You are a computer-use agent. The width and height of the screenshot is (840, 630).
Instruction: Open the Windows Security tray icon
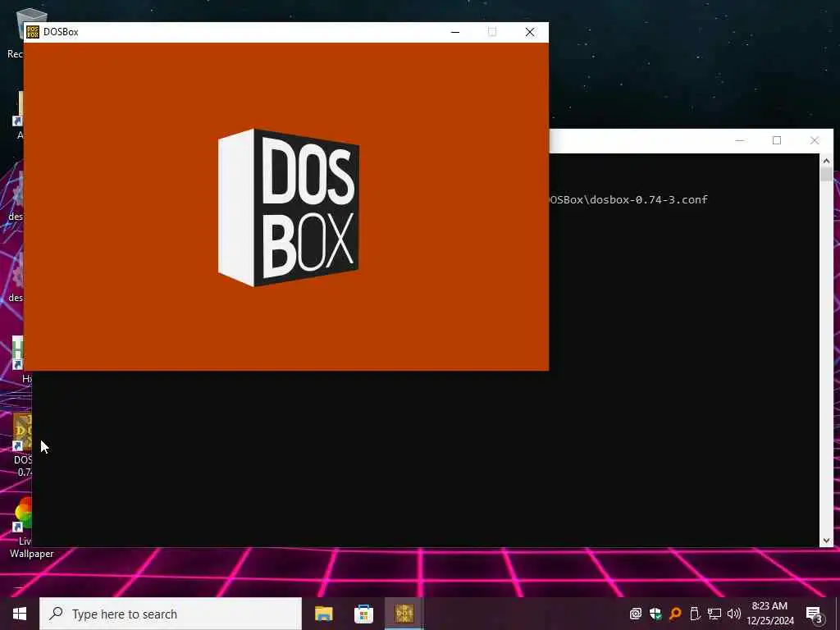(655, 614)
